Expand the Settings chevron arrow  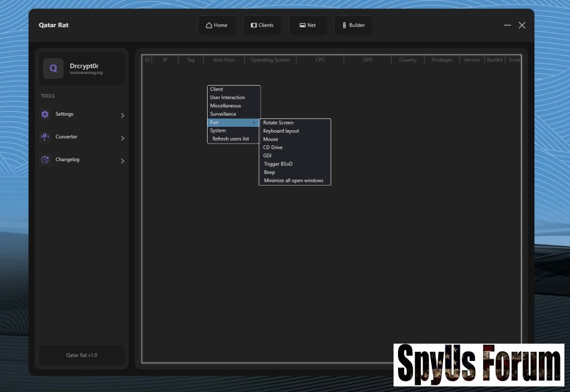[122, 116]
